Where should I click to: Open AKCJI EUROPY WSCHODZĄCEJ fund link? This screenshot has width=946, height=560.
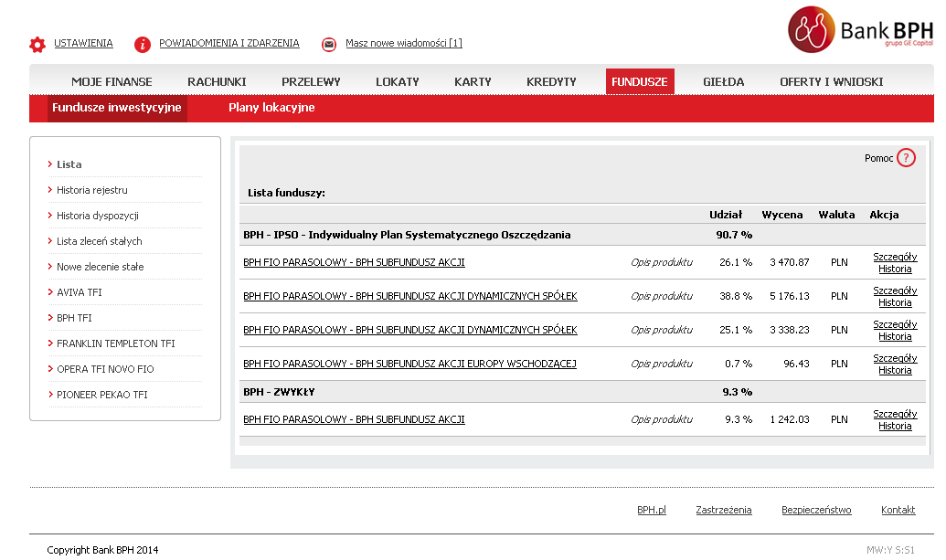[409, 364]
